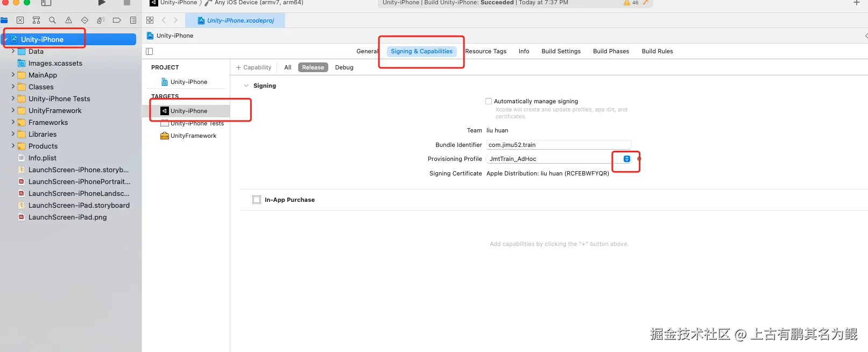Collapse the Signing section
This screenshot has width=868, height=352.
(246, 86)
